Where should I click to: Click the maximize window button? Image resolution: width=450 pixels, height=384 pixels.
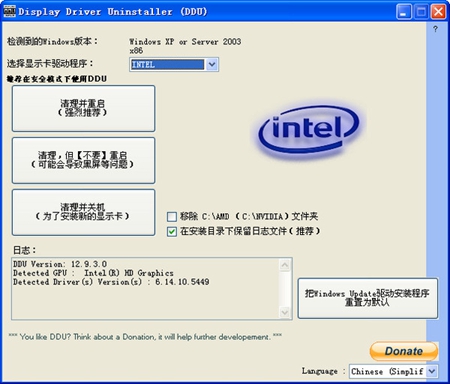[x=421, y=12]
